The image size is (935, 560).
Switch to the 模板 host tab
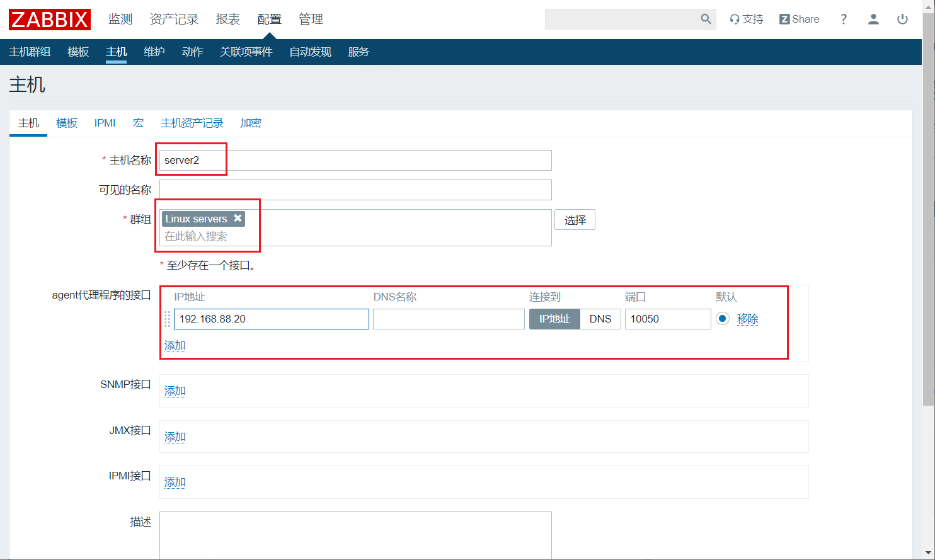[67, 123]
